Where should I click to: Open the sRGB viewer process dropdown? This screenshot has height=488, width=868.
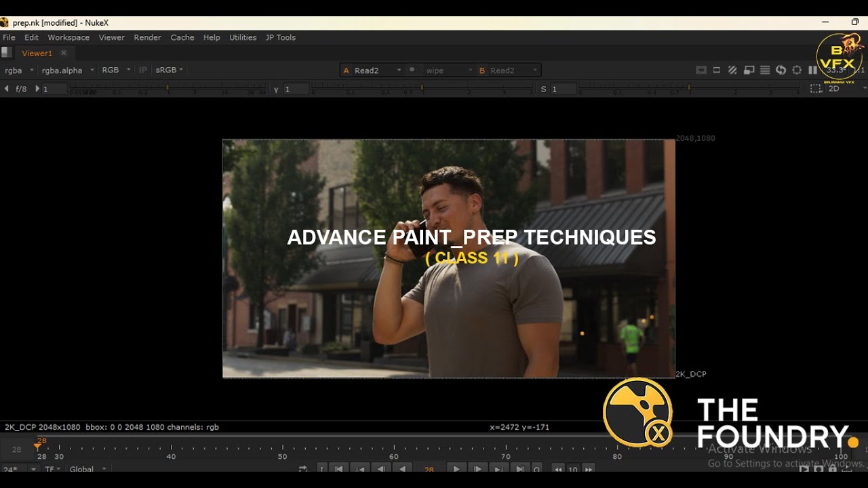[170, 70]
